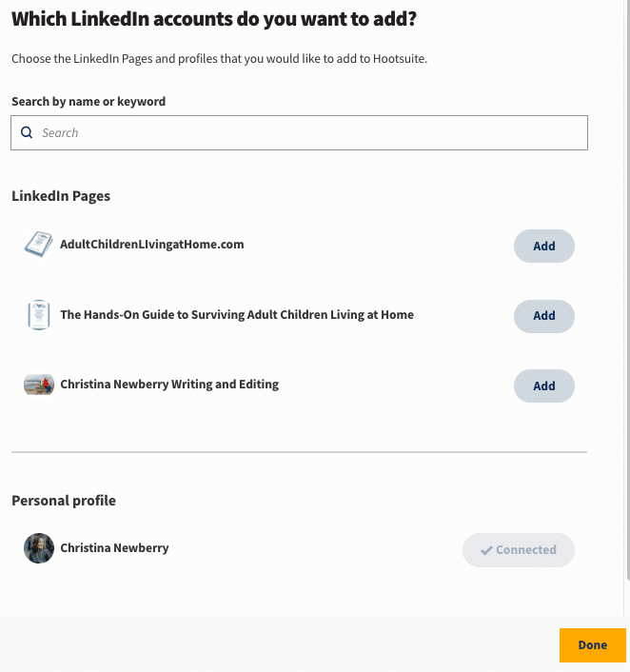Add the AdultChildrenLivingatHome.com page
The height and width of the screenshot is (672, 630).
click(x=543, y=246)
